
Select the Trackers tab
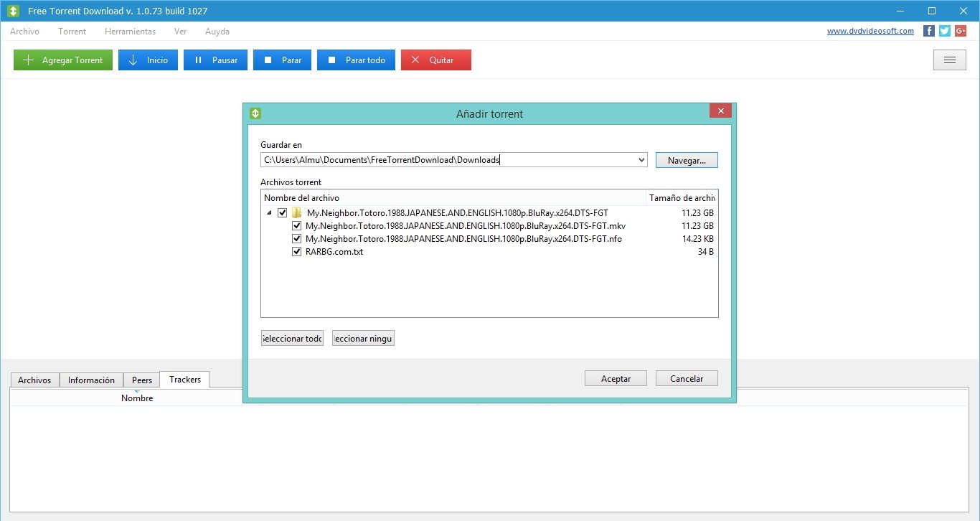[185, 379]
